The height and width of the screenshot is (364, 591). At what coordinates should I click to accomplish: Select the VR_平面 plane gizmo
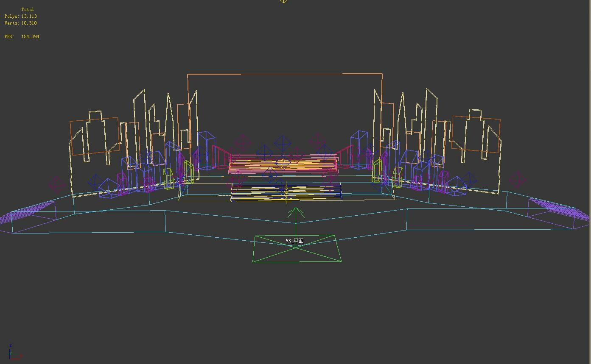(296, 248)
